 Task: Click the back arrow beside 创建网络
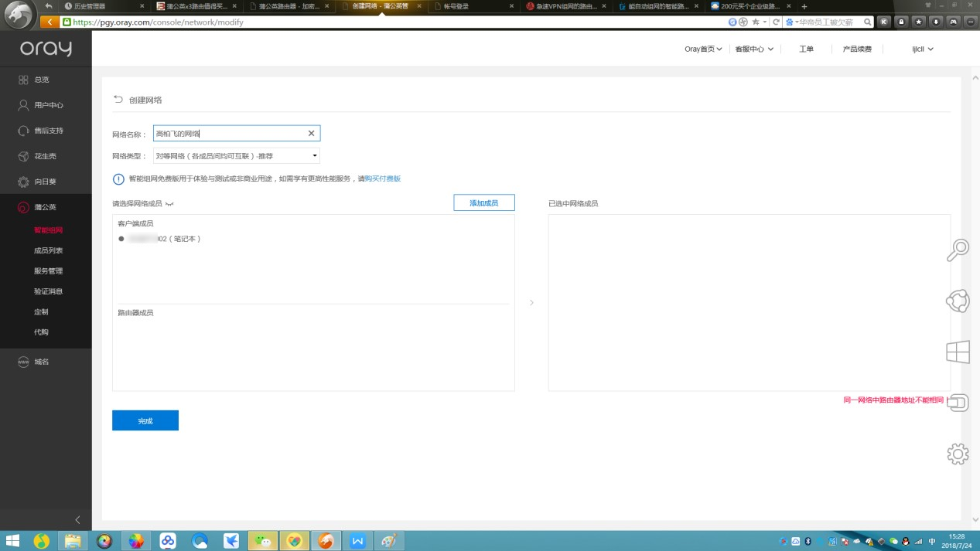(118, 99)
